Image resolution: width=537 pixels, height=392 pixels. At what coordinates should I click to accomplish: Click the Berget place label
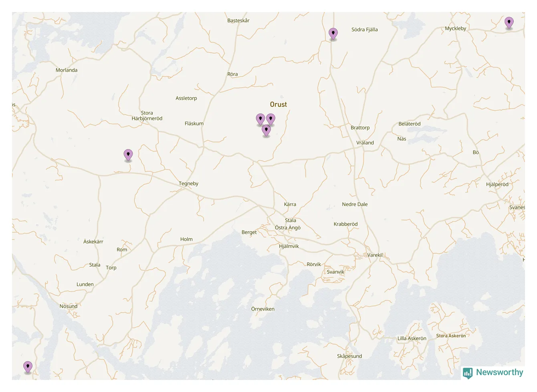point(249,232)
